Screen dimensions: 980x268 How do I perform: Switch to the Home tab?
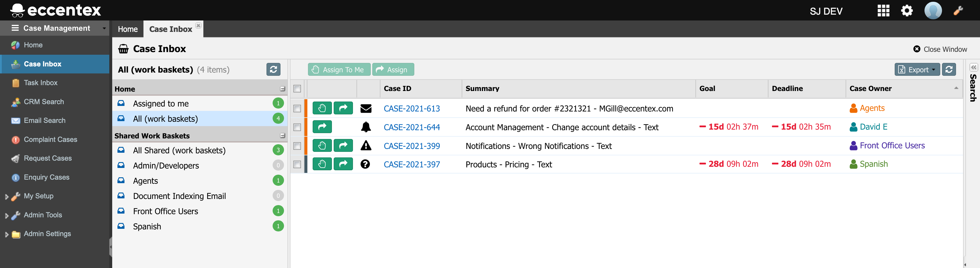[x=127, y=29]
